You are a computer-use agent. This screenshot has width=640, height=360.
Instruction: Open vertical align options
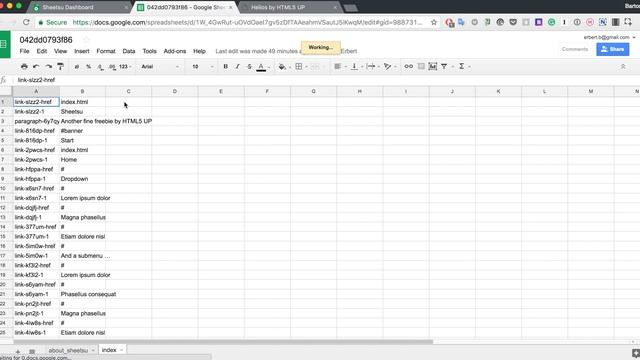coord(354,67)
